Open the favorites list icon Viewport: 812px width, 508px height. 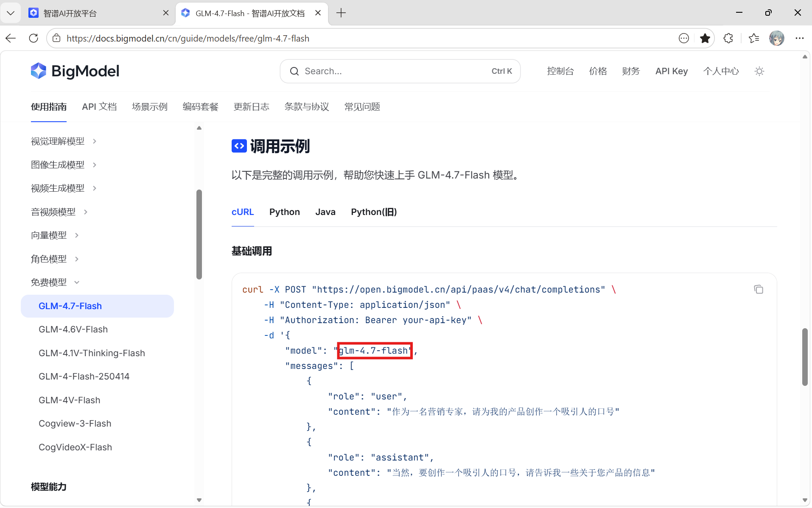(754, 38)
